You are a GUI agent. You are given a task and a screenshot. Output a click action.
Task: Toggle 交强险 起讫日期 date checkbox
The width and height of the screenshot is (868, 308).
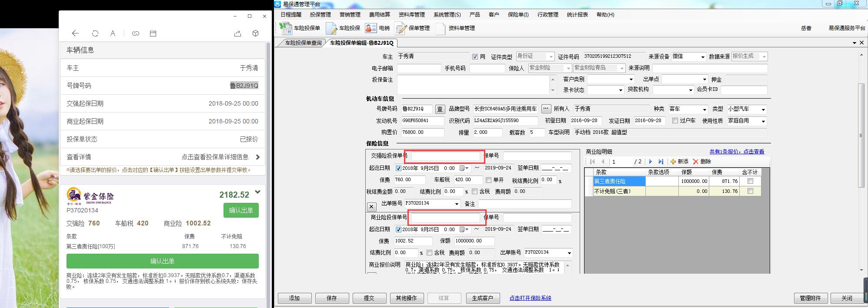click(x=398, y=168)
